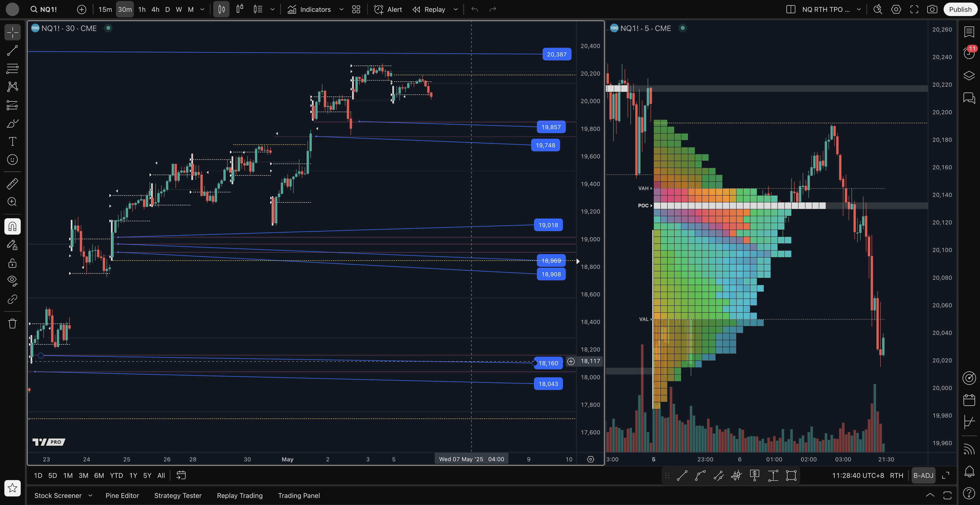Click the trash remove drawings icon

12,324
